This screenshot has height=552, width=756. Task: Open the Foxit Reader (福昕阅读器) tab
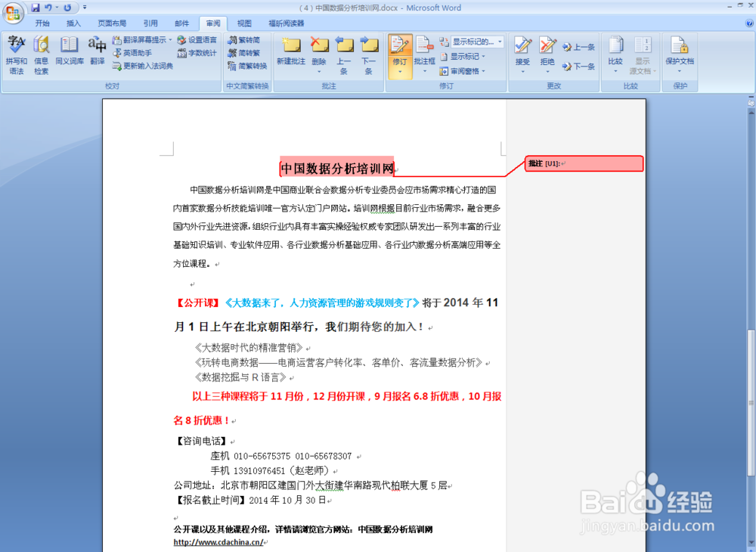click(x=287, y=23)
